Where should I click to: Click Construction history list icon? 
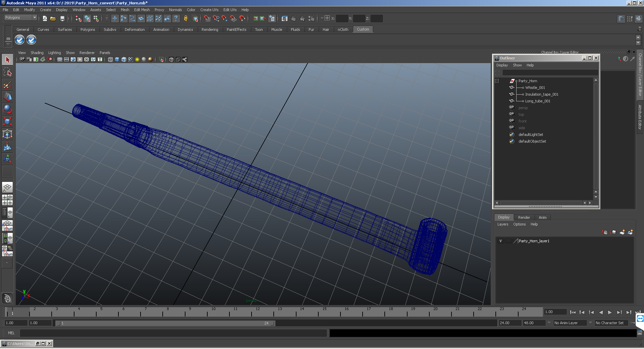pos(272,18)
